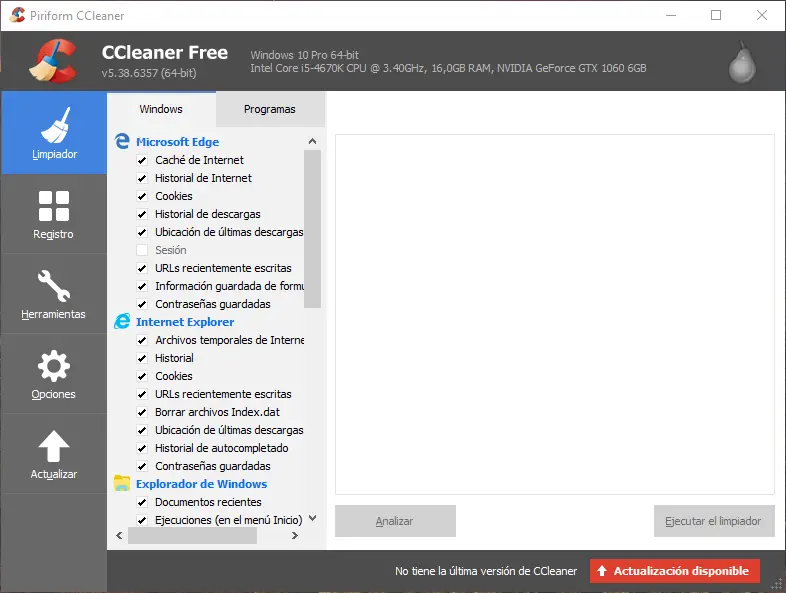Click the 'Cookies' label under Internet Explorer
Image resolution: width=786 pixels, height=593 pixels.
click(x=173, y=376)
